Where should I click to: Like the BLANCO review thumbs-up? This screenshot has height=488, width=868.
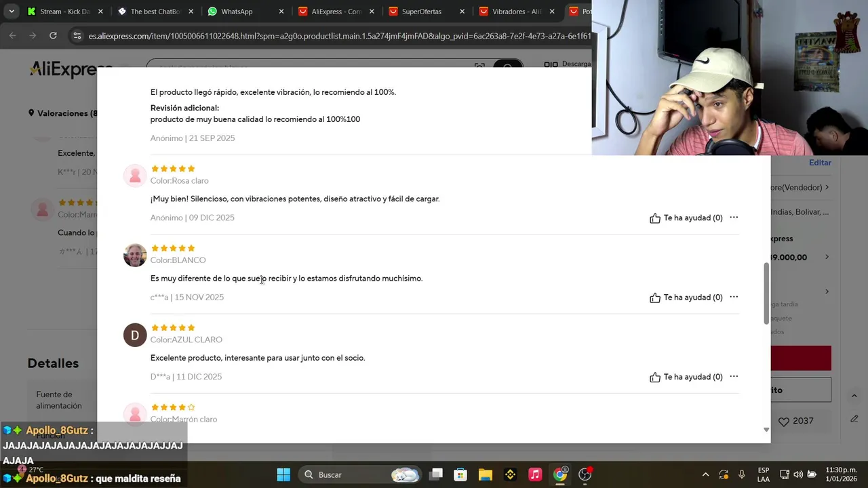(654, 298)
